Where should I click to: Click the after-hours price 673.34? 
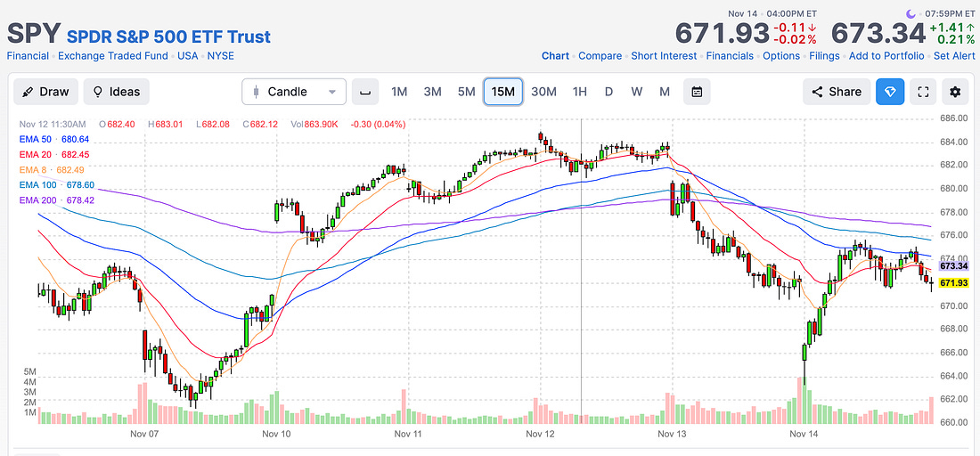pyautogui.click(x=878, y=33)
